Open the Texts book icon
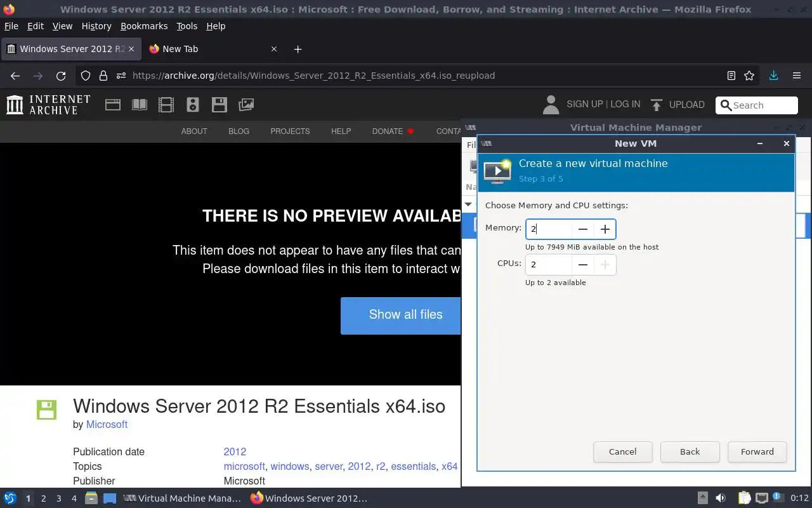 point(140,105)
